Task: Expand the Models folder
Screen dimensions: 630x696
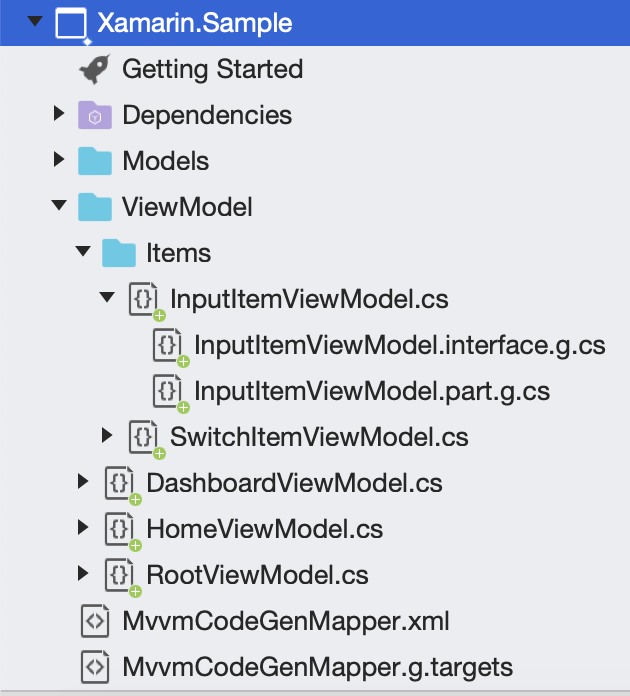Action: point(59,159)
